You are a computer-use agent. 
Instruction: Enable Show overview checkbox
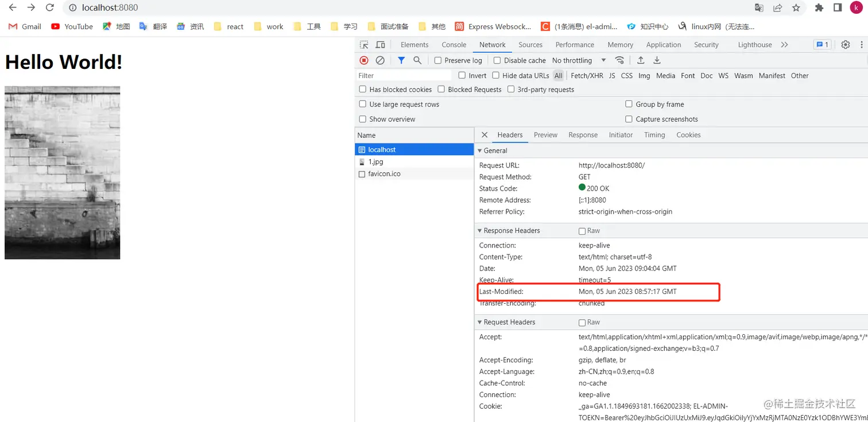point(363,119)
